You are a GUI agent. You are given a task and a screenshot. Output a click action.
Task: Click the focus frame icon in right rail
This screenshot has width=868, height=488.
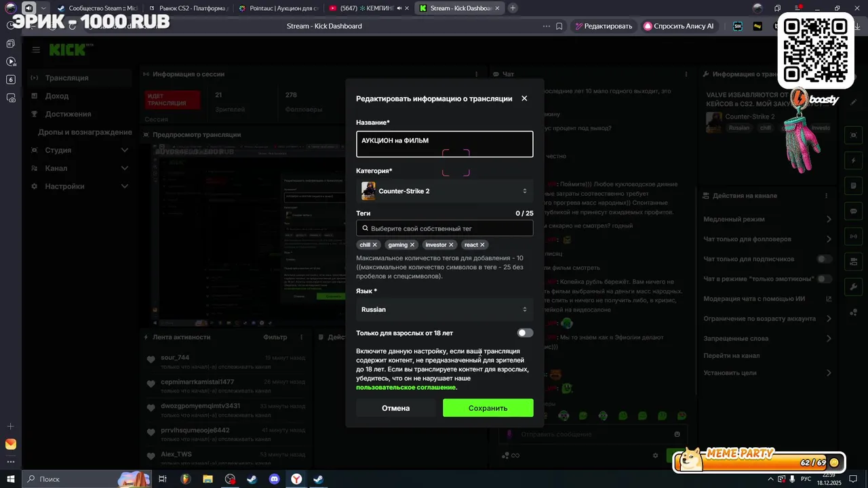[853, 136]
